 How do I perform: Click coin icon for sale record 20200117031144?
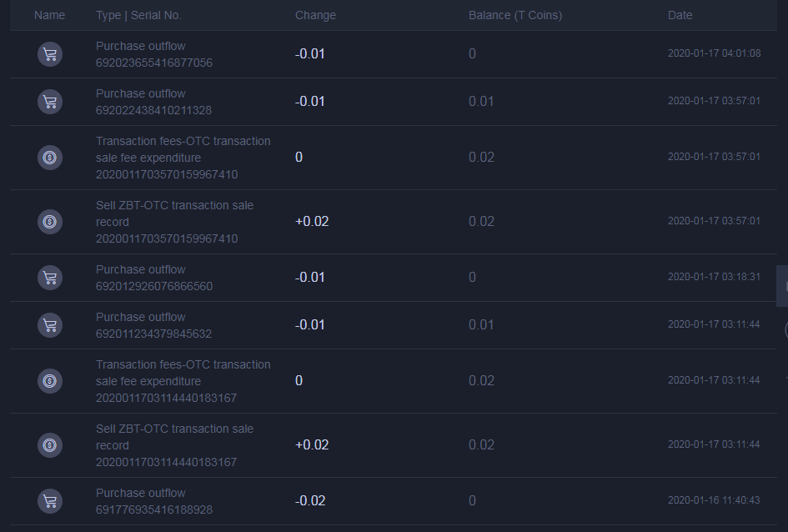click(50, 445)
